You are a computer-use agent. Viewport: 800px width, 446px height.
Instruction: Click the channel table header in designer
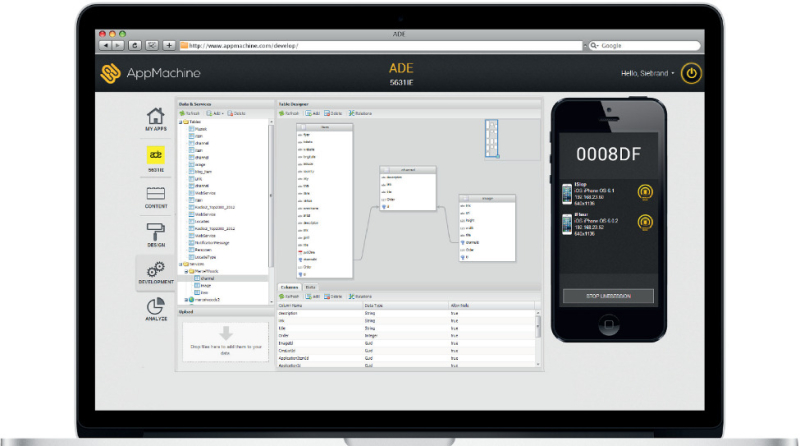tap(408, 170)
